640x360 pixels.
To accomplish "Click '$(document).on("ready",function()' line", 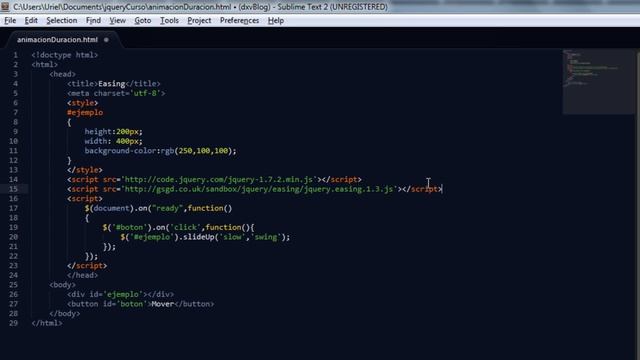I will (158, 208).
